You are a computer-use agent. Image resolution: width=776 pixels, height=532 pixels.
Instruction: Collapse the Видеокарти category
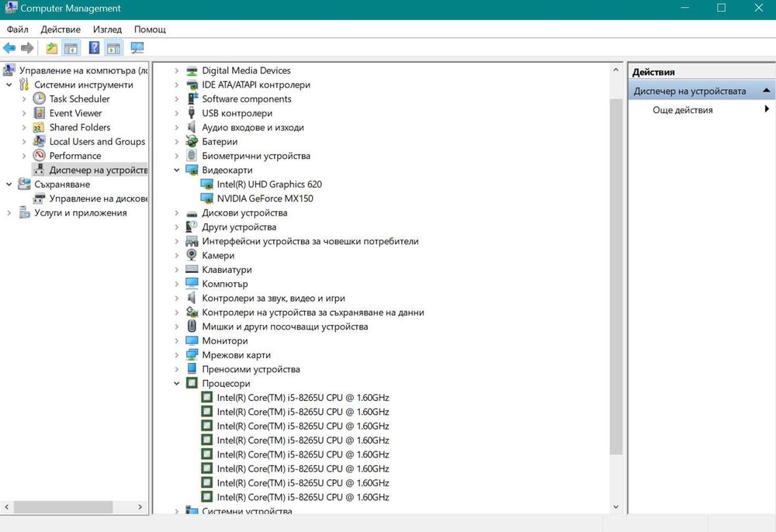177,170
